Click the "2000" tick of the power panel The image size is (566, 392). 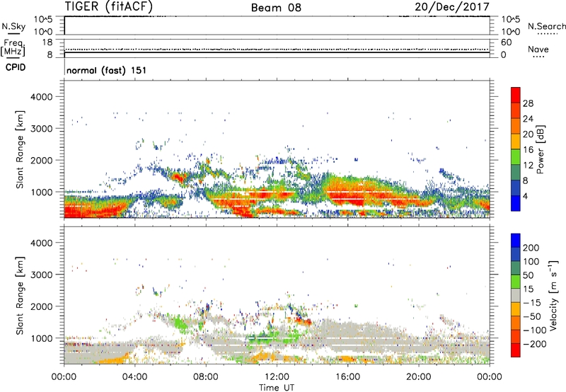42,160
